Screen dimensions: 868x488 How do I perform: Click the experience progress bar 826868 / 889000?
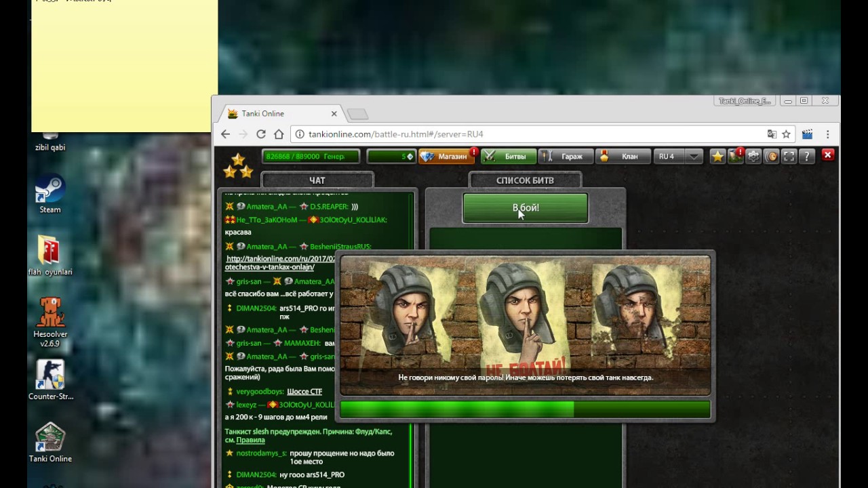(311, 157)
